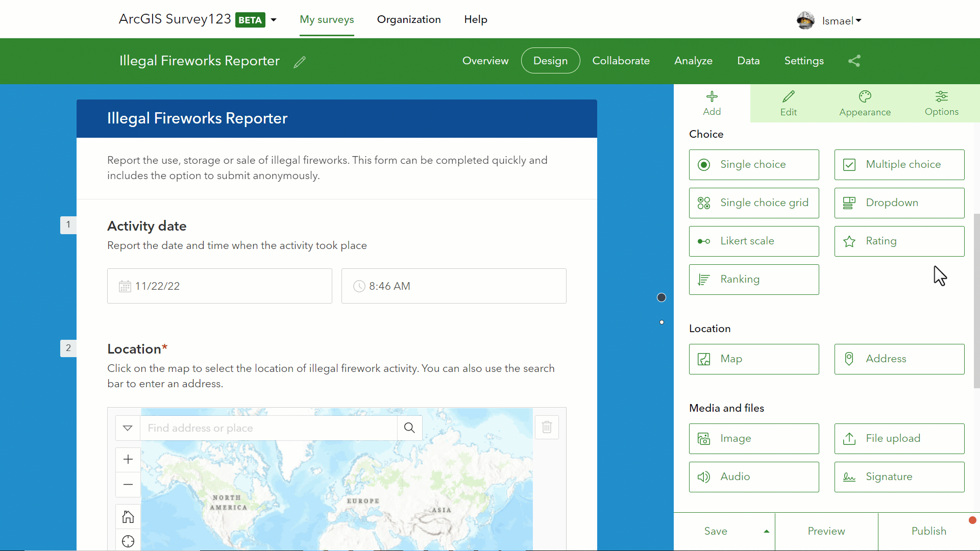Expand the Save options arrow

tap(766, 531)
